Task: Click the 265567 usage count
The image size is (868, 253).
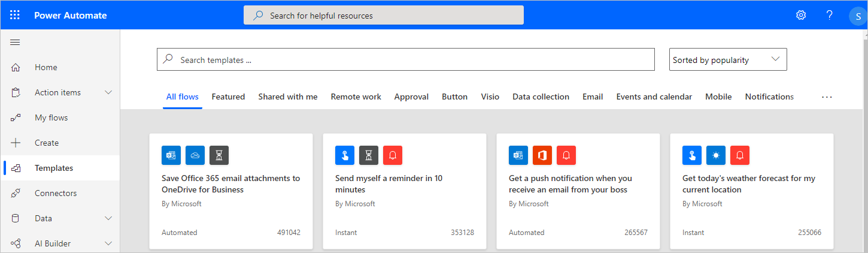Action: [636, 233]
